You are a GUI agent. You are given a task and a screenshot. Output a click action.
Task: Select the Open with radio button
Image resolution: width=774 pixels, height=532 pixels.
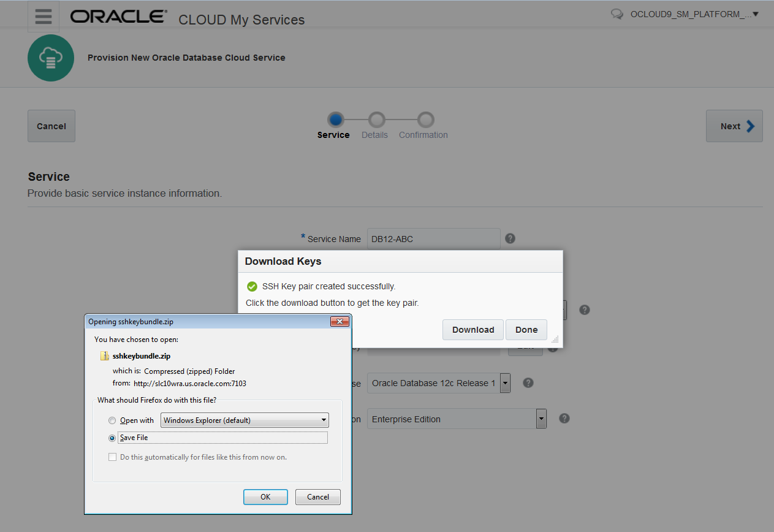click(x=111, y=420)
